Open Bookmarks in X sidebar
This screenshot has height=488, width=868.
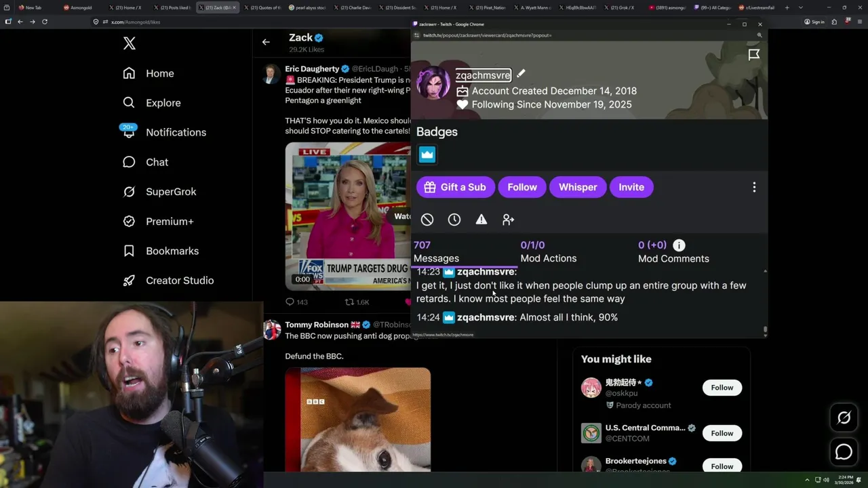pos(161,251)
